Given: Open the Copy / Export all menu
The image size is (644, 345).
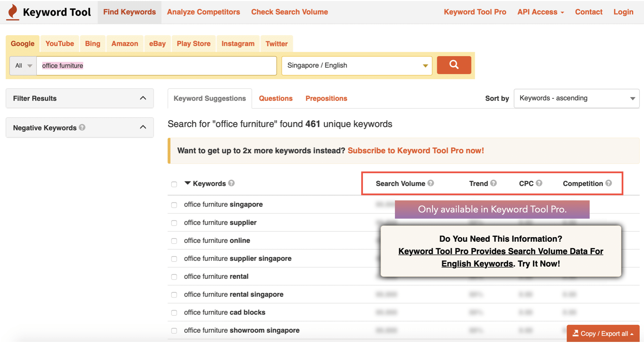Looking at the screenshot, I should coord(603,333).
